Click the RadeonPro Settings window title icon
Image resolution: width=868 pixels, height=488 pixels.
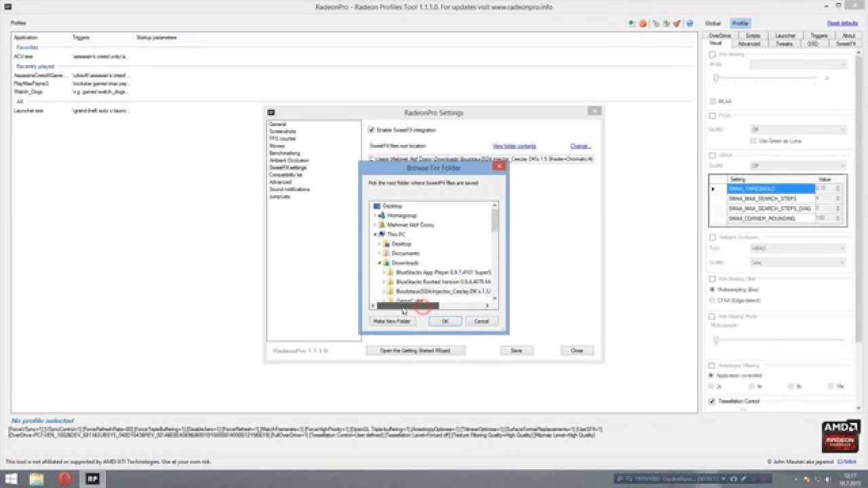[x=271, y=113]
